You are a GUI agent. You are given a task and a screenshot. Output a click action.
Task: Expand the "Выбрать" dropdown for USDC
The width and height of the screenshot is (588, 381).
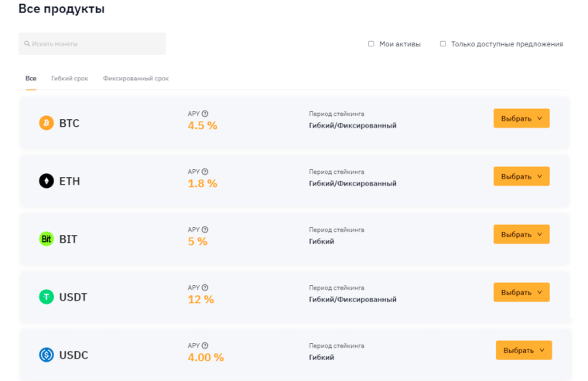pos(524,350)
